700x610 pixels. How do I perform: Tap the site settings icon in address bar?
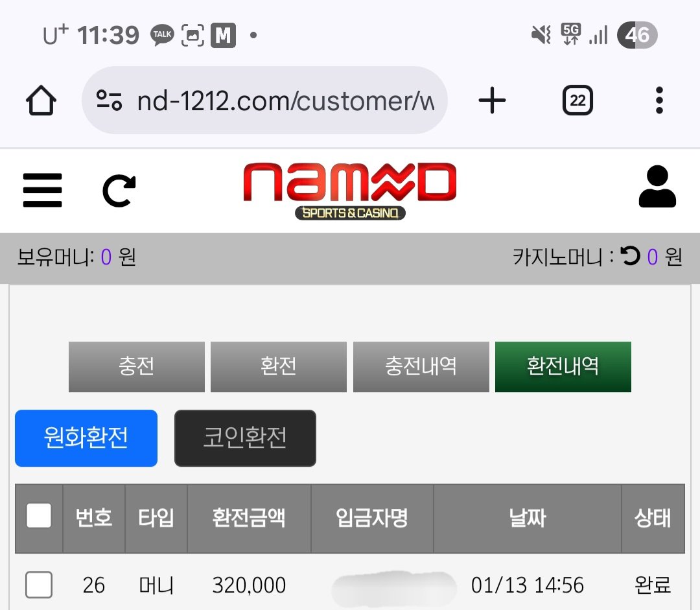coord(110,100)
